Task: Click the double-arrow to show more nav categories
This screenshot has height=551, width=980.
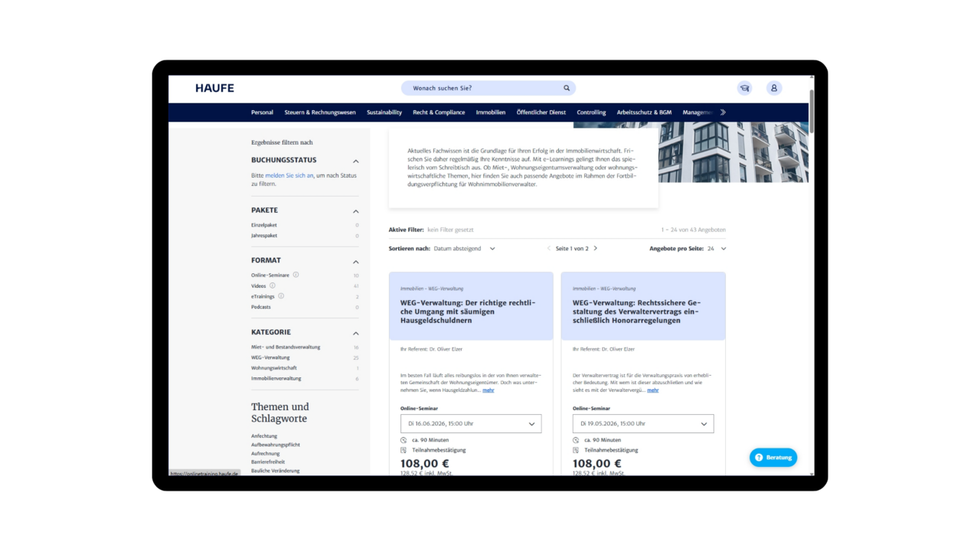Action: point(723,112)
